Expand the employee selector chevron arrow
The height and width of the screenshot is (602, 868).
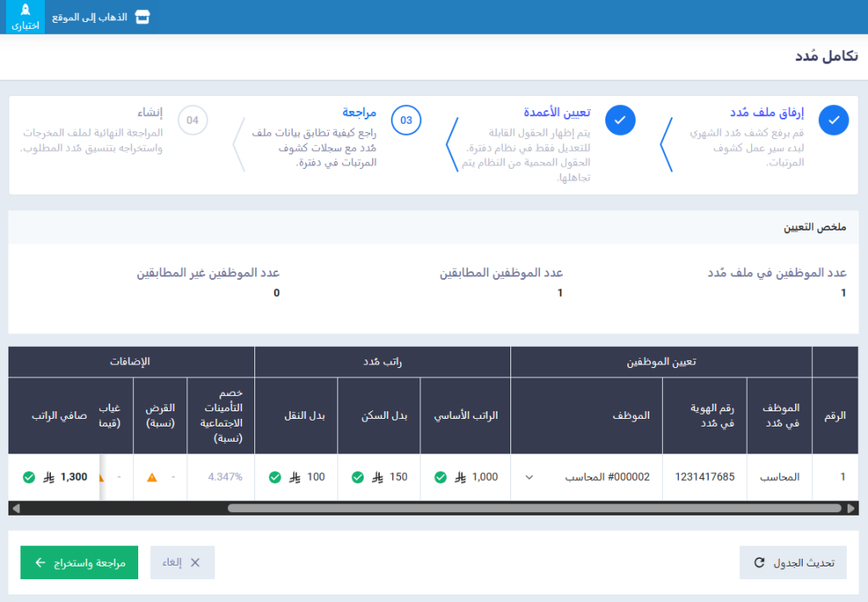[530, 477]
